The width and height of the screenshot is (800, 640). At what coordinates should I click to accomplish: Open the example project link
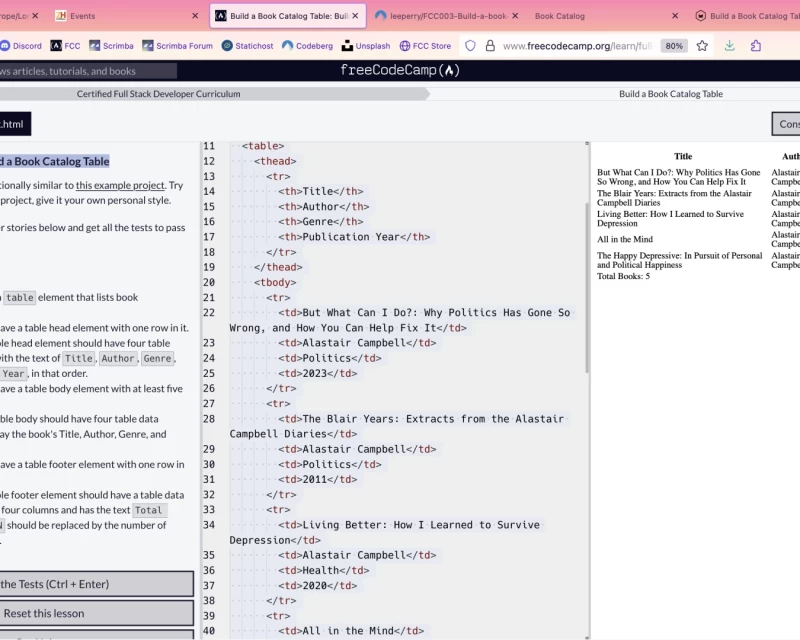[120, 185]
